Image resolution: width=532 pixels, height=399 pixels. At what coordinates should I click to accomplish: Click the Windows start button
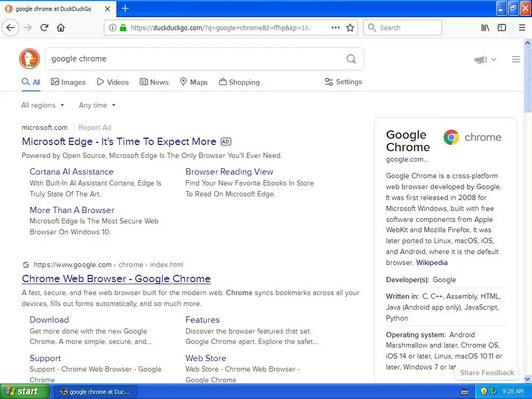pyautogui.click(x=21, y=391)
